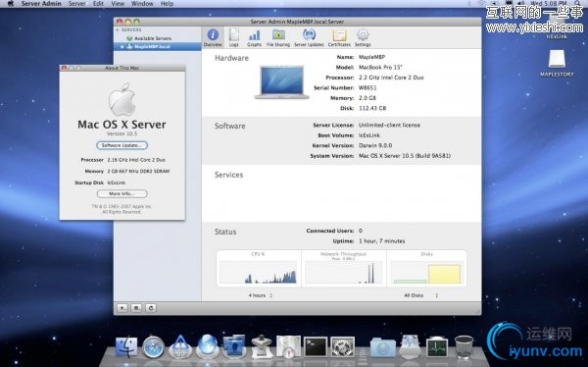Click the Boot Volume value IcExLink

pyautogui.click(x=369, y=135)
